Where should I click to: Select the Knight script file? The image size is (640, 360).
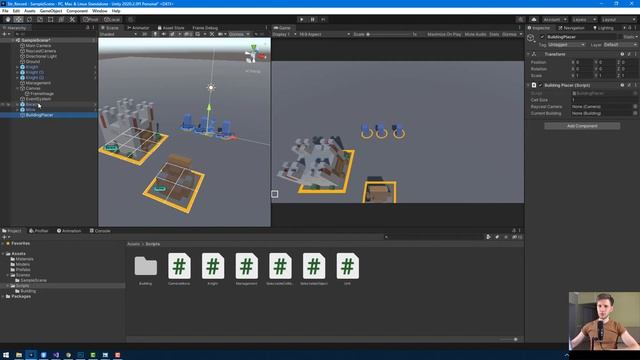coord(213,269)
